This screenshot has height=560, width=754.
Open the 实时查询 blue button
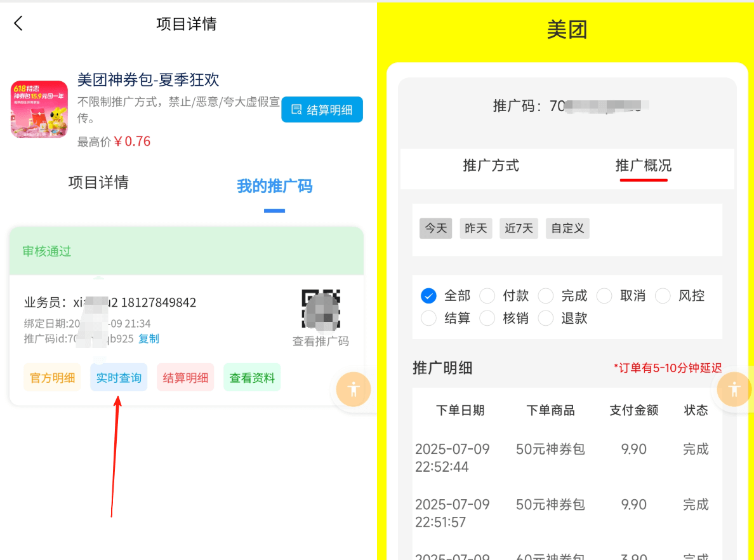coord(119,378)
